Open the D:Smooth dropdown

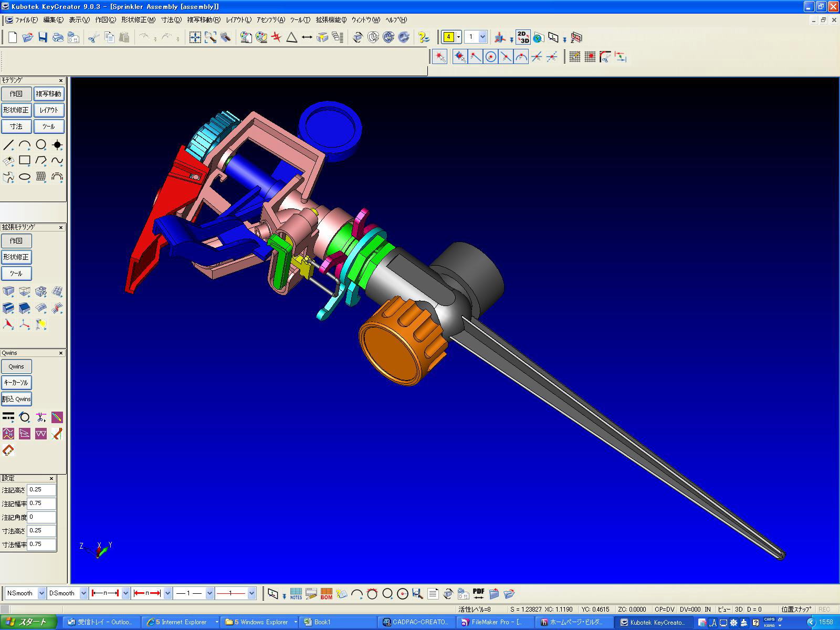pos(83,593)
